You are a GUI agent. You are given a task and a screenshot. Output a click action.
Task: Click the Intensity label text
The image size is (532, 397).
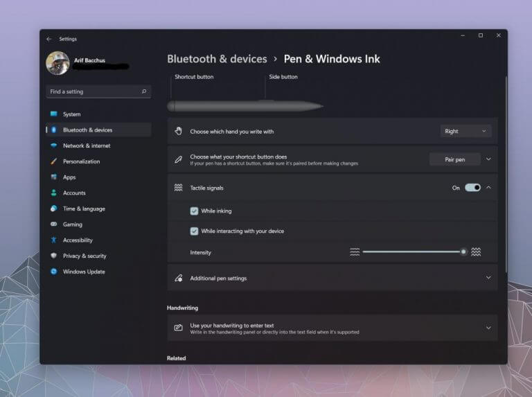[x=200, y=252]
